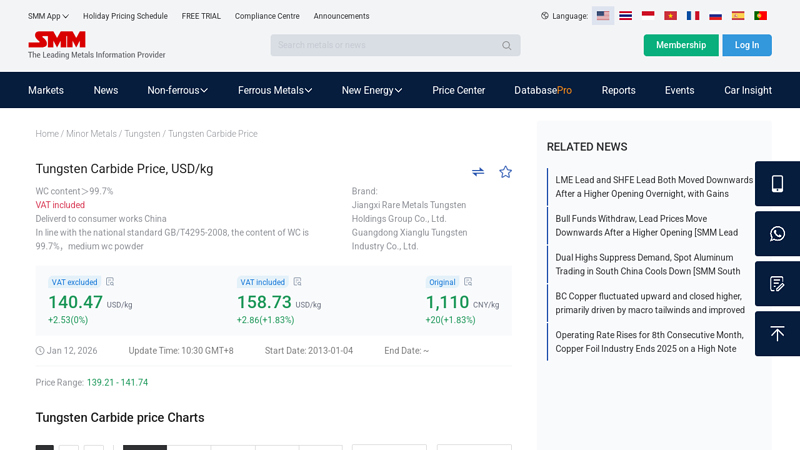Switch language using the French flag

[693, 16]
